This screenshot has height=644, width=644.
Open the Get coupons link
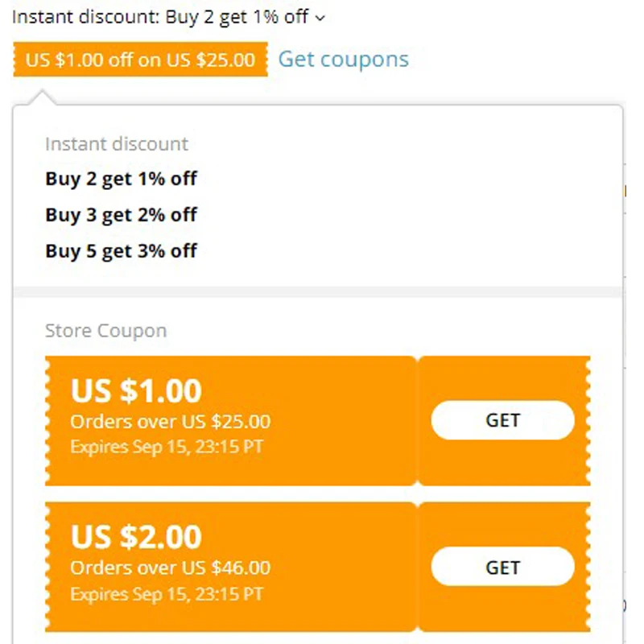[343, 60]
